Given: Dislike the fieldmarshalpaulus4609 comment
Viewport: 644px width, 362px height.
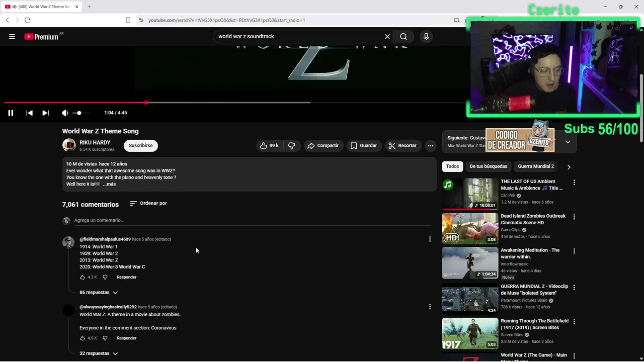Looking at the screenshot, I should click(x=105, y=277).
